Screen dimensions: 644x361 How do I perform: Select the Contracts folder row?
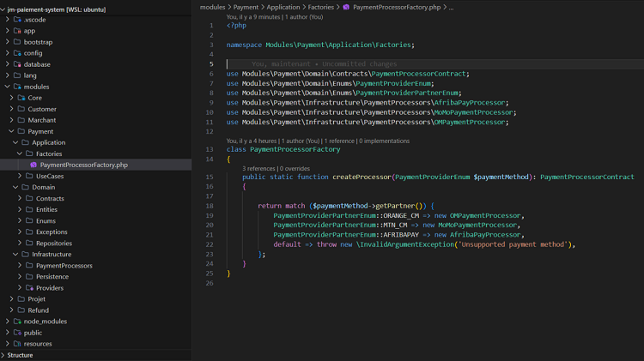point(95,199)
